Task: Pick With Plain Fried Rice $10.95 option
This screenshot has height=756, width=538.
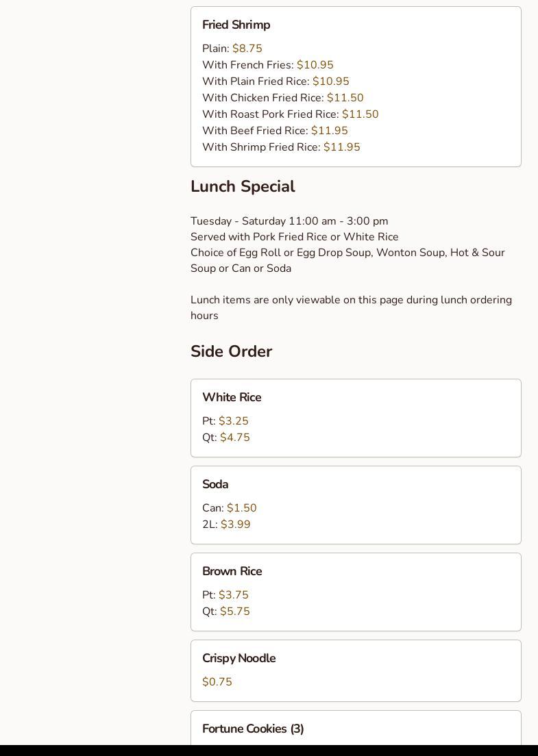Action: tap(276, 81)
